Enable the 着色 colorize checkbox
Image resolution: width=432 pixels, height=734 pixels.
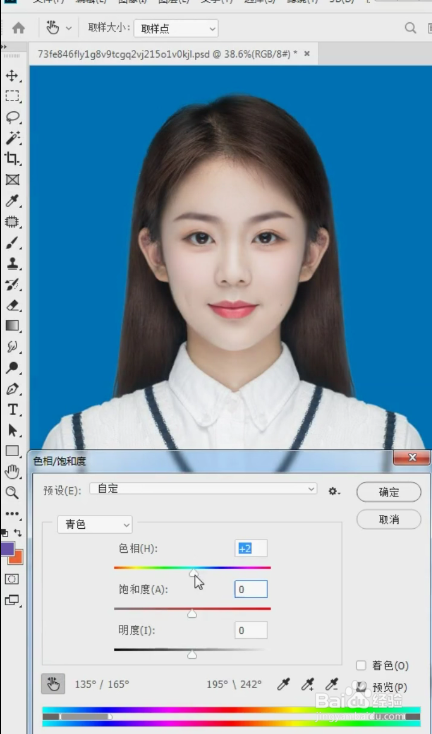click(361, 665)
